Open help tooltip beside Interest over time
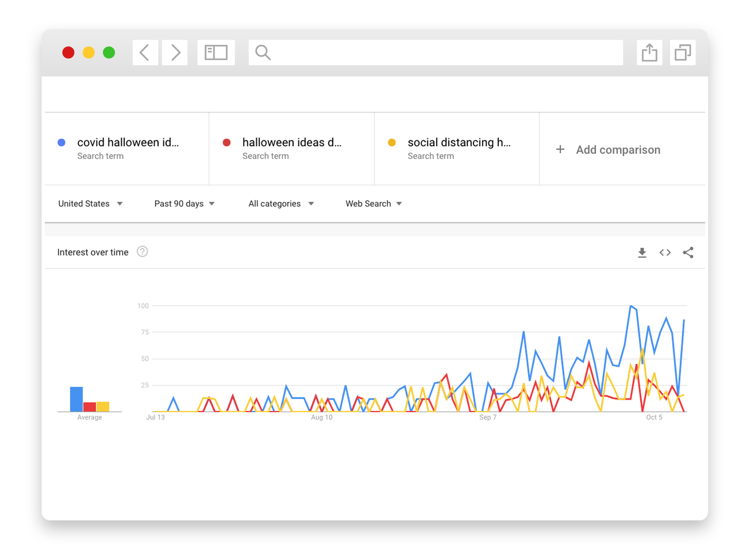Image resolution: width=749 pixels, height=560 pixels. coord(142,252)
